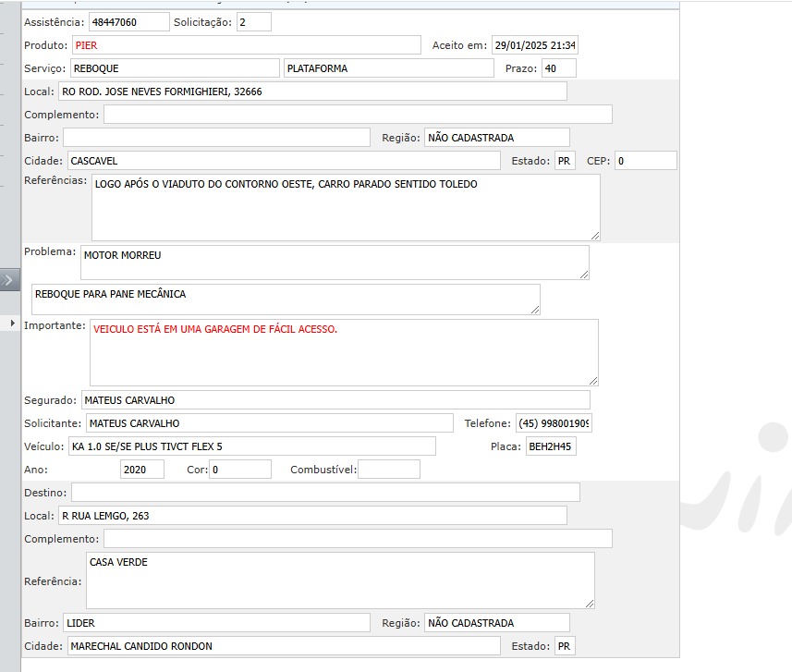792x672 pixels.
Task: Select the Bairro field showing LIDER
Action: (x=216, y=623)
